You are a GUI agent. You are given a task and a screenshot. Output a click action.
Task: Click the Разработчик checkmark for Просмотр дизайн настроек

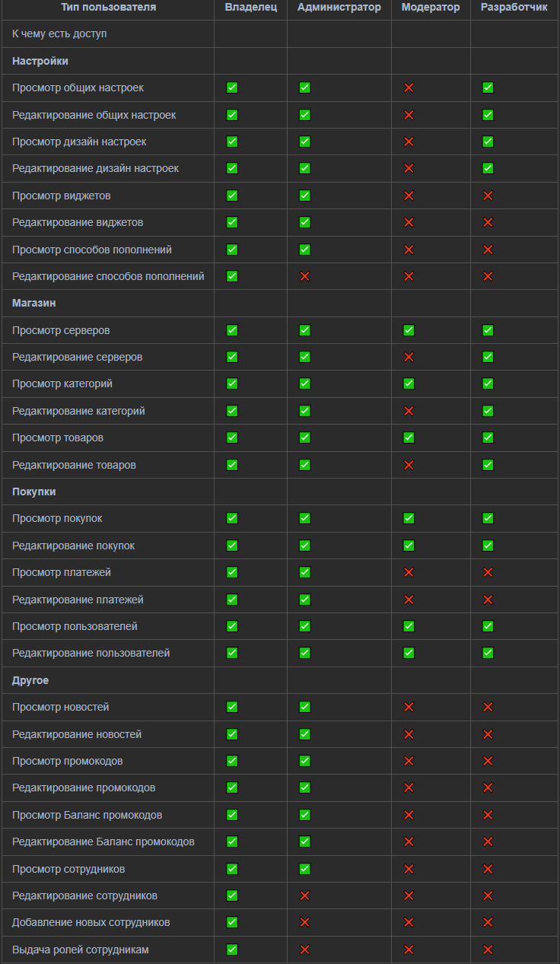[x=488, y=142]
